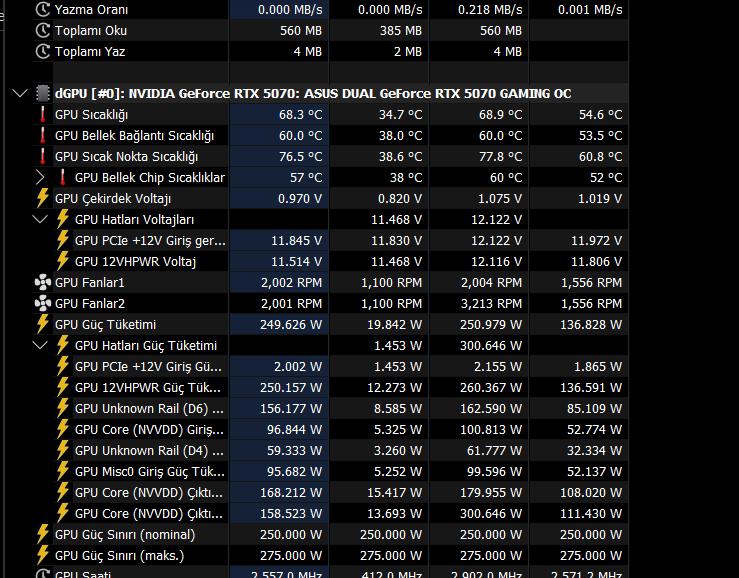Click maximum value 77.8 °C

[x=501, y=157]
